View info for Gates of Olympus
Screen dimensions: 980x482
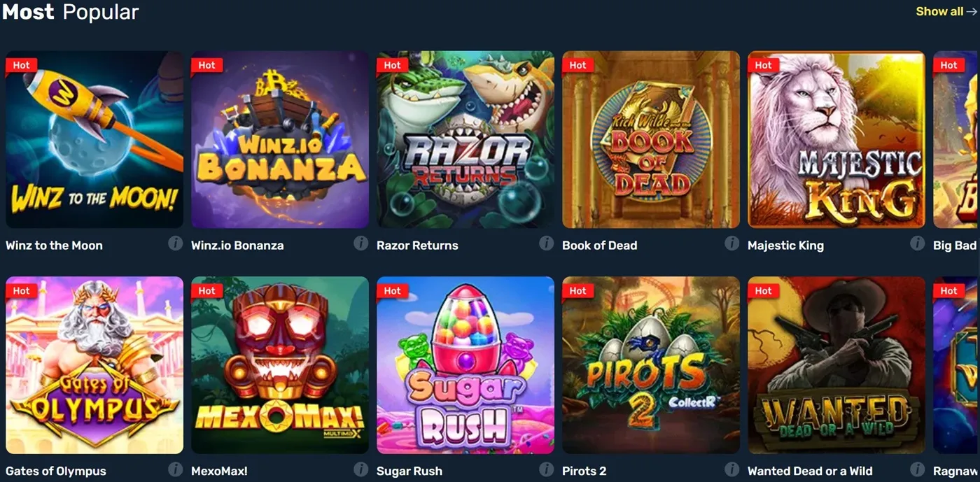pyautogui.click(x=175, y=469)
